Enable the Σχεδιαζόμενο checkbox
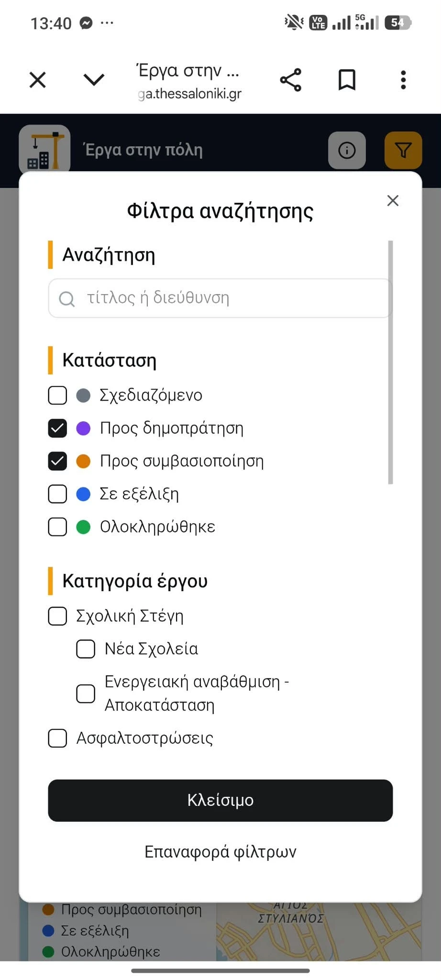The width and height of the screenshot is (441, 980). (57, 395)
